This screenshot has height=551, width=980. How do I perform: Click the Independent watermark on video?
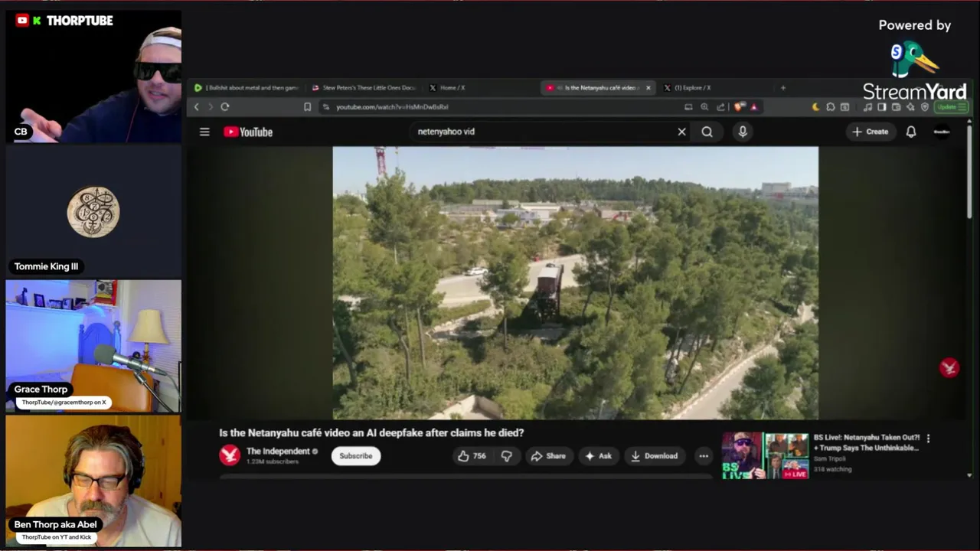coord(949,368)
